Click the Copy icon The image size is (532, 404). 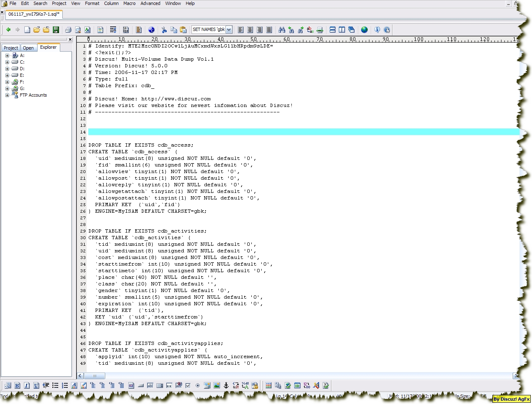(x=174, y=30)
